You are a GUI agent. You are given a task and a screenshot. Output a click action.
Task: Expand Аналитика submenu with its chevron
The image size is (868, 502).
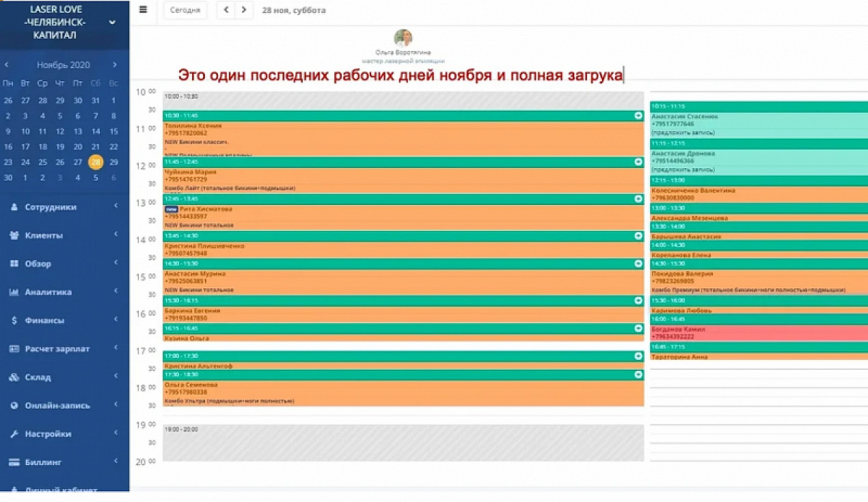pos(116,291)
